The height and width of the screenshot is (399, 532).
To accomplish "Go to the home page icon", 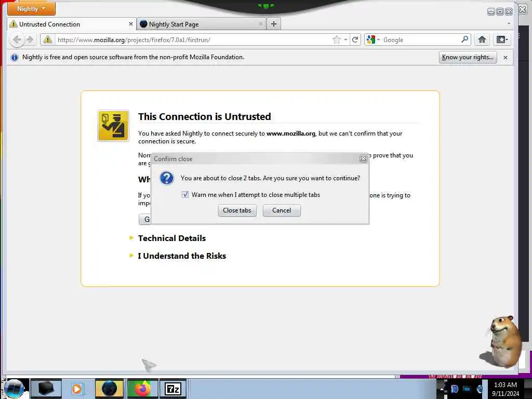I will click(x=482, y=39).
